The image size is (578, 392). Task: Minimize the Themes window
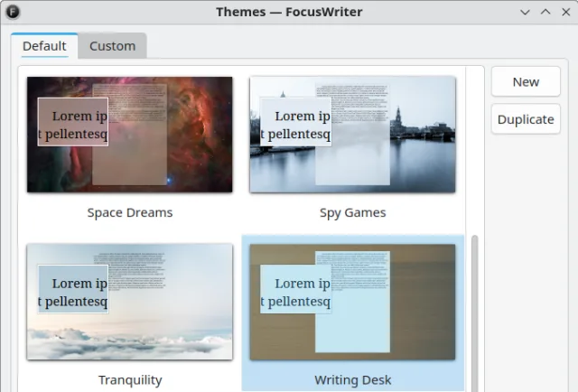(x=525, y=12)
